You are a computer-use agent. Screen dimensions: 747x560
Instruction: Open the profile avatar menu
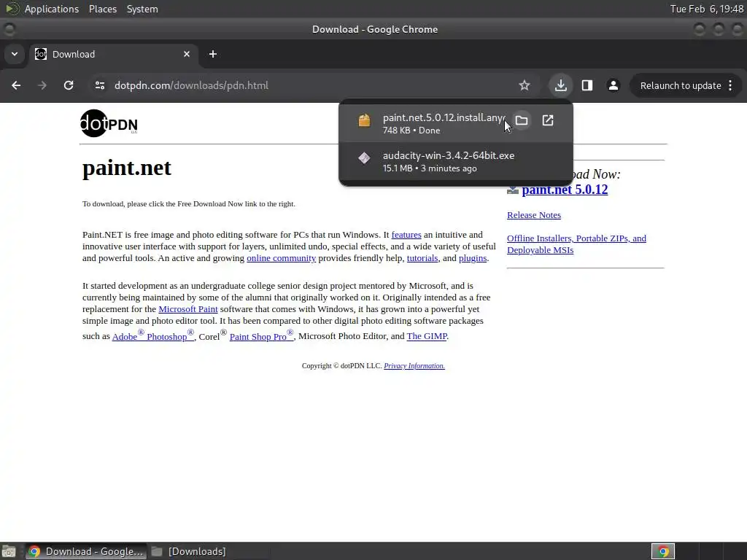tap(613, 85)
